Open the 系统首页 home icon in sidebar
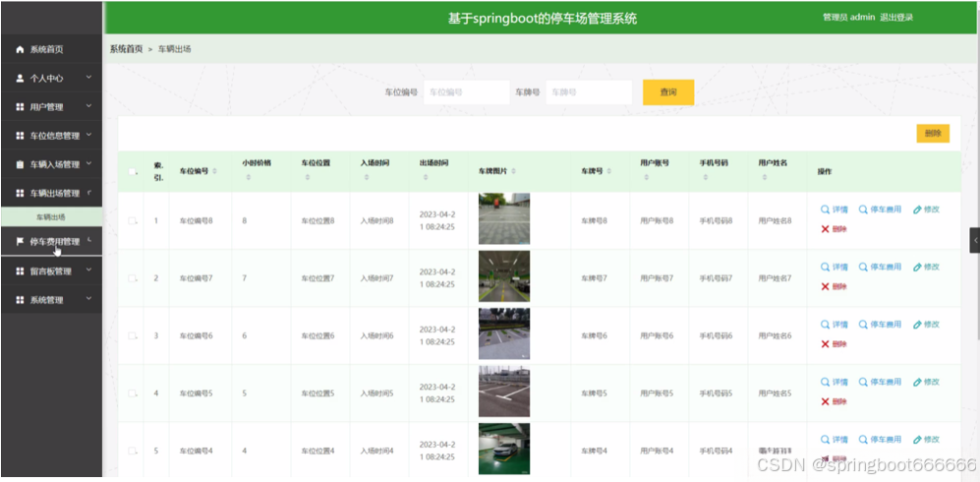Image resolution: width=980 pixels, height=482 pixels. (x=20, y=49)
